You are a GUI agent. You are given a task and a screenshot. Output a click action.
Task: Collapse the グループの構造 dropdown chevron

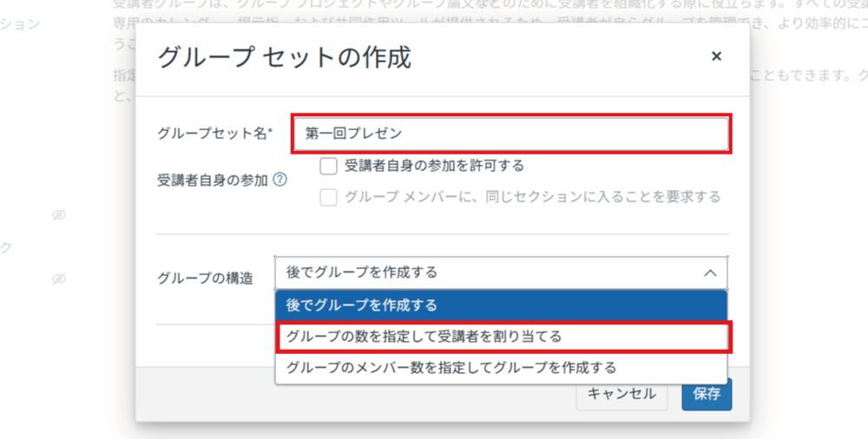point(709,272)
